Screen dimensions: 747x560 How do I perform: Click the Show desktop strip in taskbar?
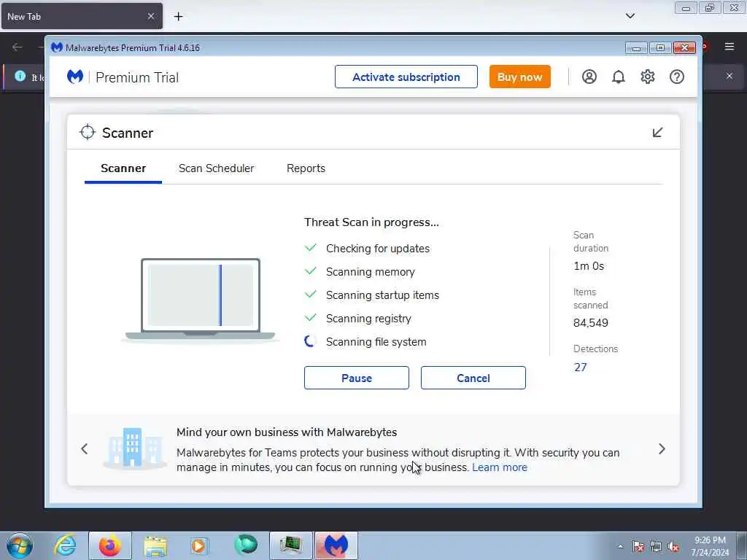(742, 545)
